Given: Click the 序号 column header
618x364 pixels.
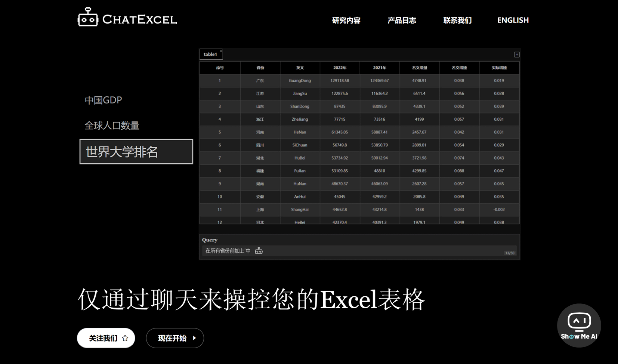Looking at the screenshot, I should [220, 68].
